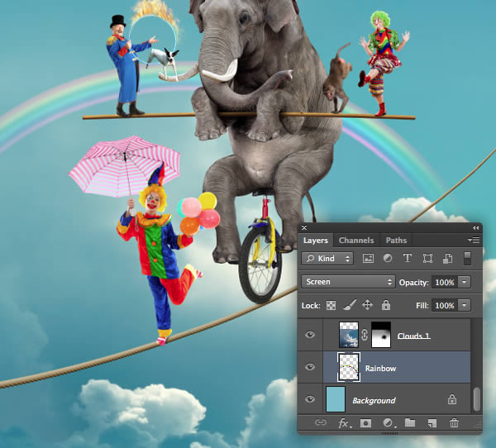The image size is (496, 448).
Task: Hide the Rainbow layer
Action: coord(310,367)
